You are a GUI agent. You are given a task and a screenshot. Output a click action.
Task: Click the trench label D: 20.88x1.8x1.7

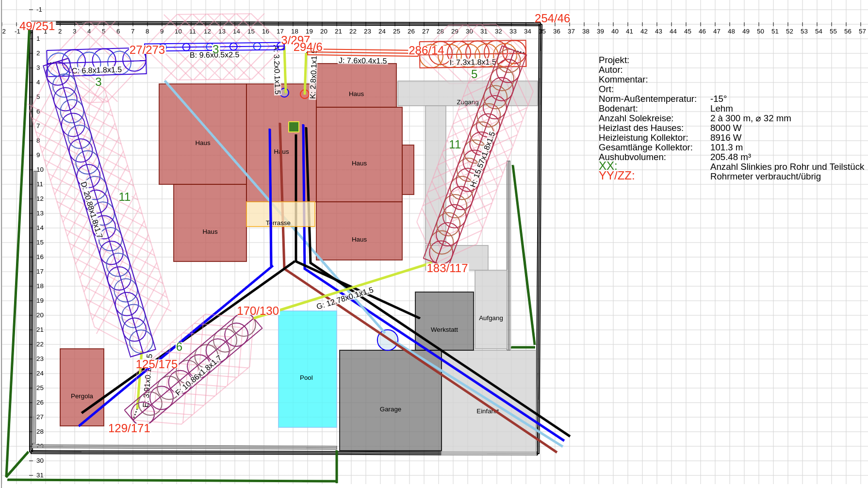pos(92,210)
